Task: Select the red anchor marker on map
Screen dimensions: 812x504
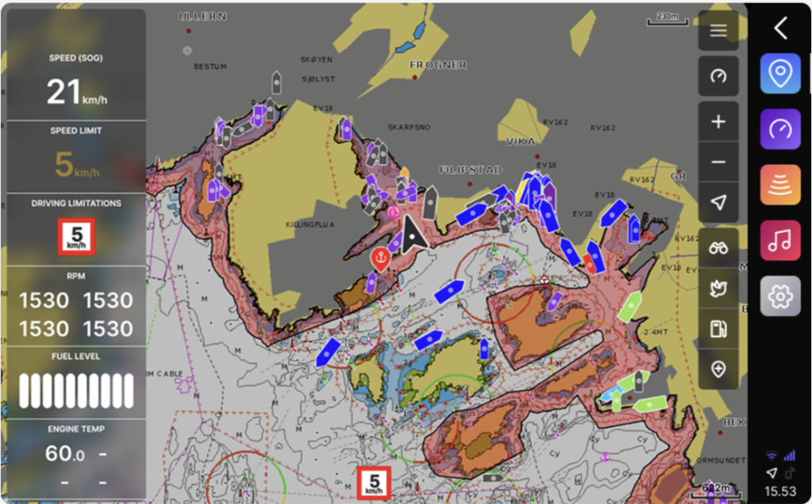Action: coord(380,258)
